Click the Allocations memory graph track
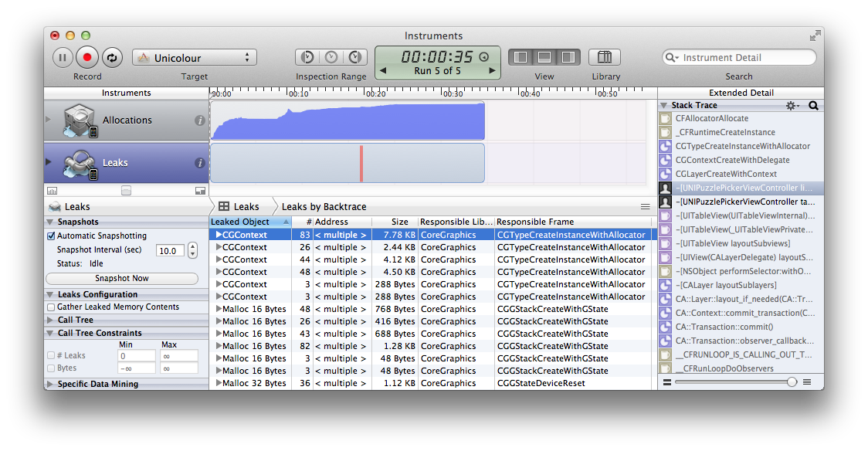Viewport: 868px width, 451px height. pyautogui.click(x=348, y=120)
